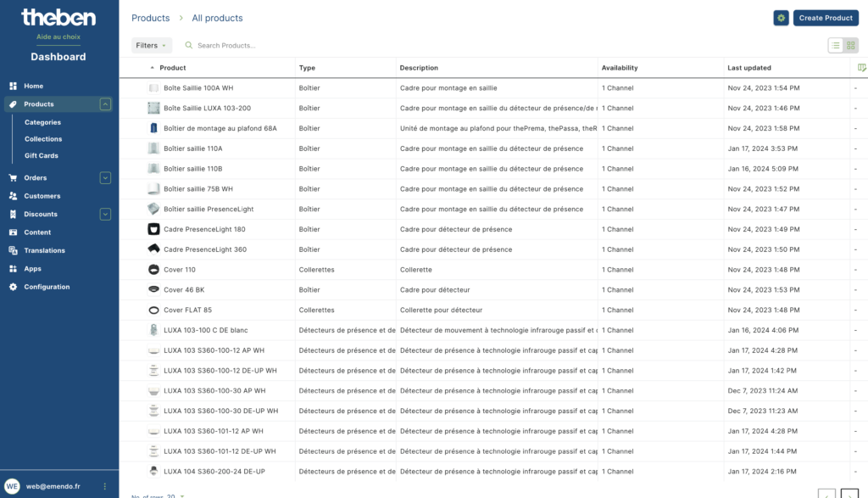Open column settings icon in table header
Image resolution: width=868 pixels, height=498 pixels.
tap(861, 68)
